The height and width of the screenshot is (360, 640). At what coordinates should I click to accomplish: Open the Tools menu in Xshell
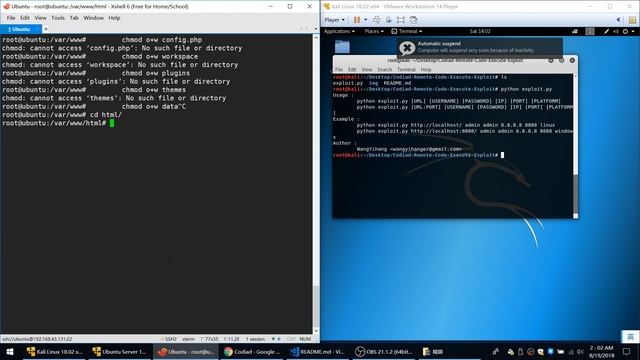coord(58,18)
